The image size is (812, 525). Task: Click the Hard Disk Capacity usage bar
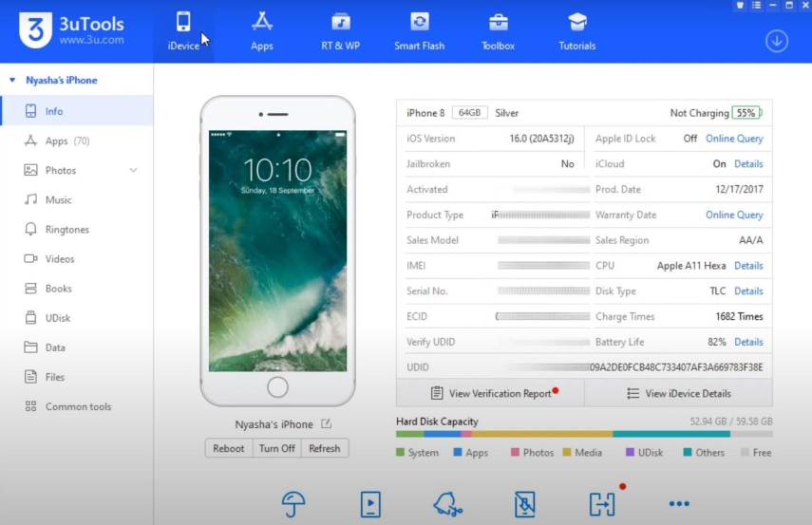(x=584, y=434)
